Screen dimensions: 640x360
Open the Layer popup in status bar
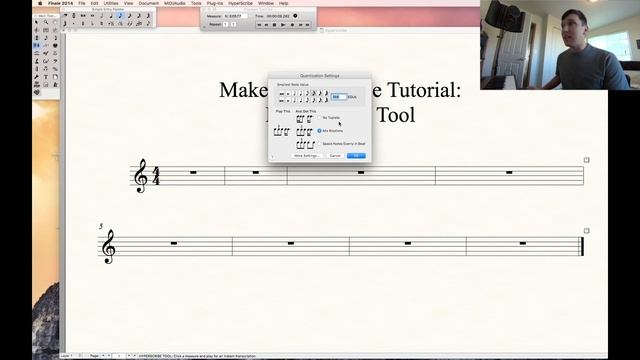tap(71, 356)
